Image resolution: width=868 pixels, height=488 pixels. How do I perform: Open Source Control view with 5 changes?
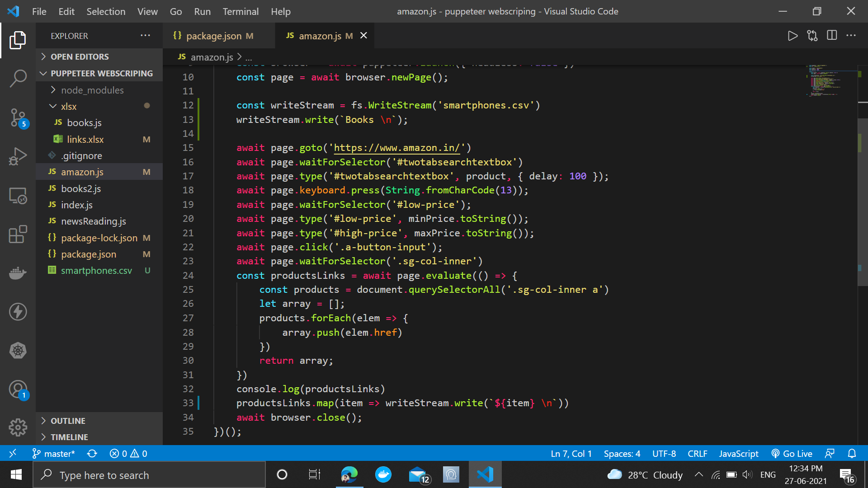click(18, 118)
